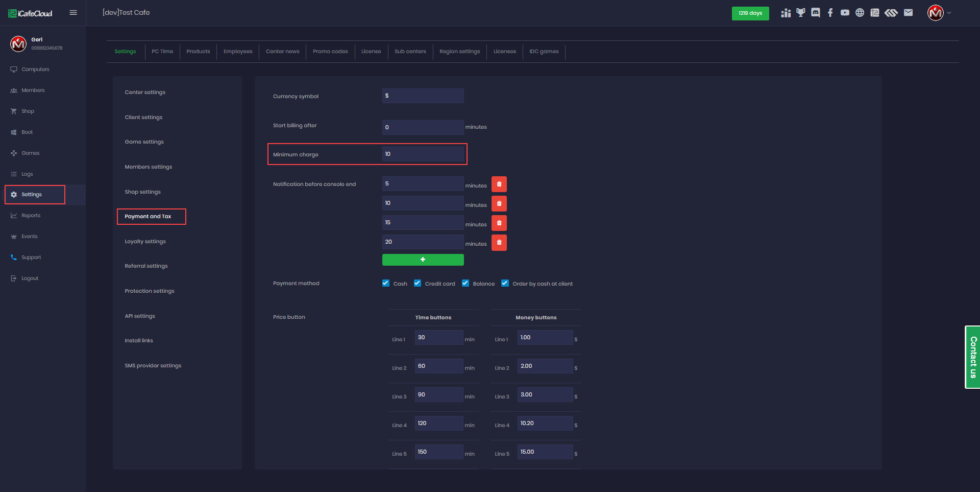Delete the 5 minutes notification row

[499, 184]
